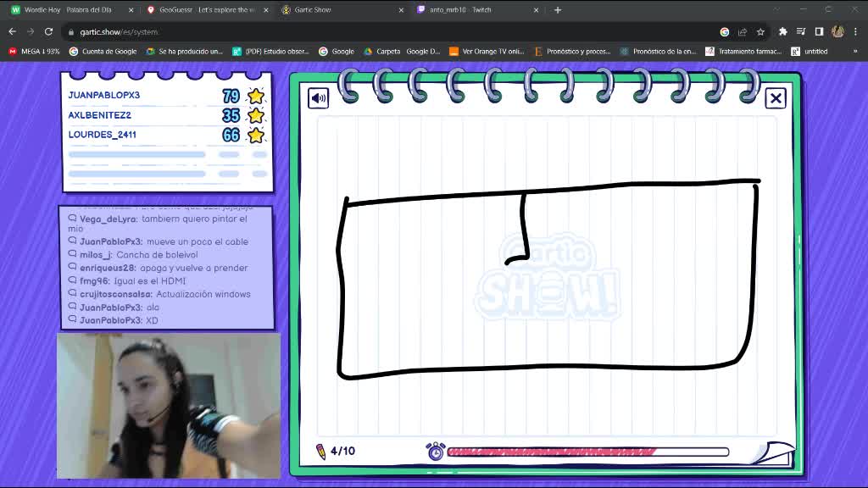Click fmg96's "Igual es el HDMI" message
Screen dimensions: 868x488
pyautogui.click(x=127, y=281)
